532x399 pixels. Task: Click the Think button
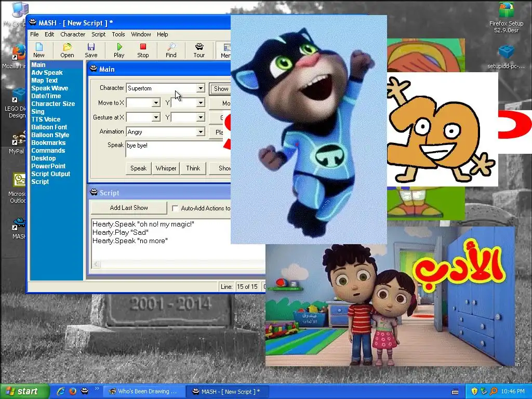click(193, 168)
